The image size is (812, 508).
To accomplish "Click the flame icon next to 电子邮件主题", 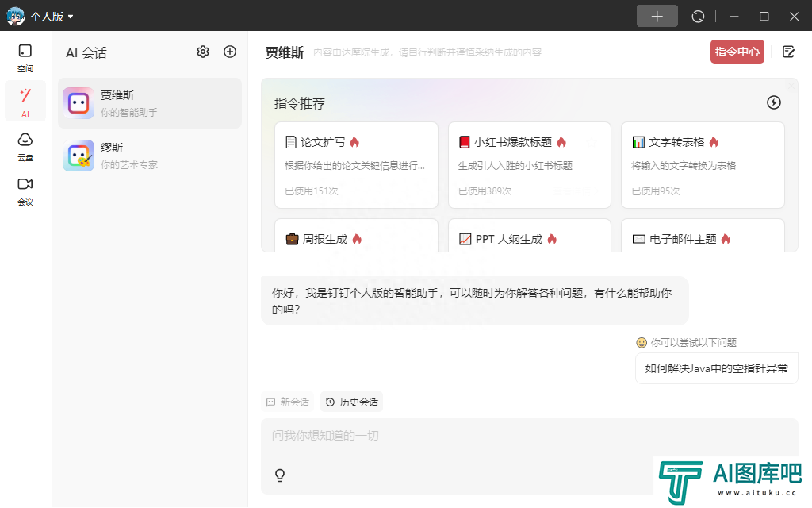I will (726, 239).
